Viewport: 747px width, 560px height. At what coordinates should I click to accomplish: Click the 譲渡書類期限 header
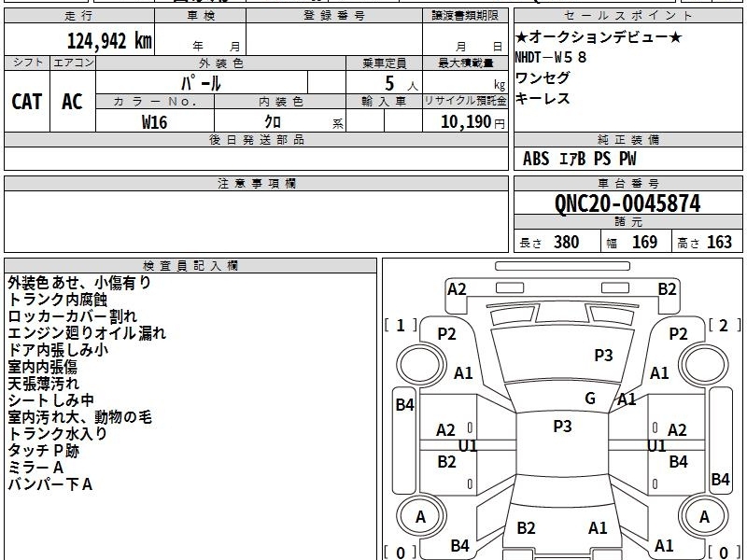coord(465,16)
